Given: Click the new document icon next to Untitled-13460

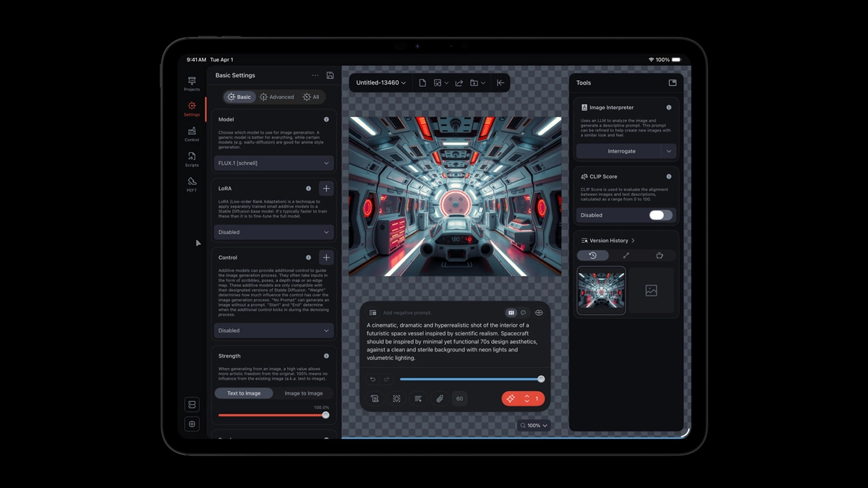Looking at the screenshot, I should pos(422,82).
